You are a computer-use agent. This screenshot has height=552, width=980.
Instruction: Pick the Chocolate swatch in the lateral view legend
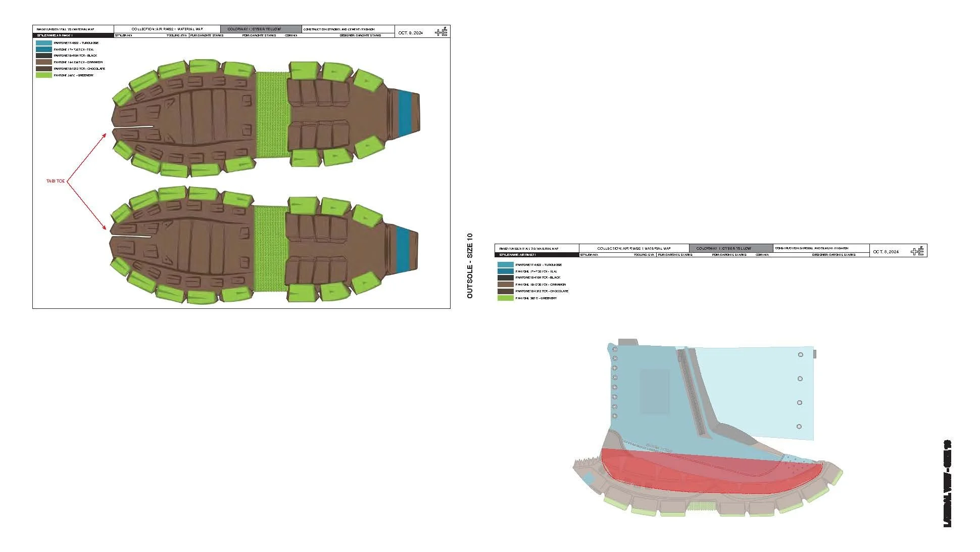[505, 291]
